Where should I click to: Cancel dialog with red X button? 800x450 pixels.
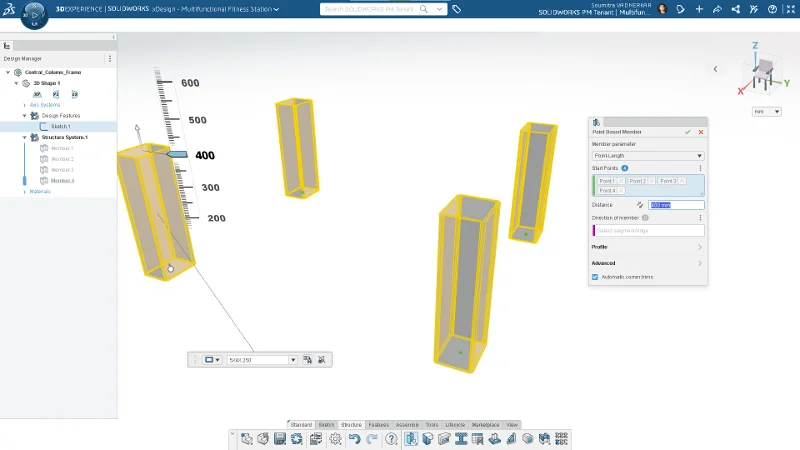tap(701, 132)
